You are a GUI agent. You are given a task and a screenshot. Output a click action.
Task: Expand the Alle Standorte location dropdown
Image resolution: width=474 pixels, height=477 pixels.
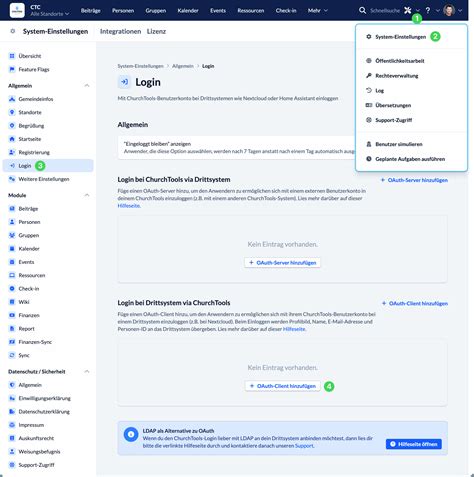(50, 14)
